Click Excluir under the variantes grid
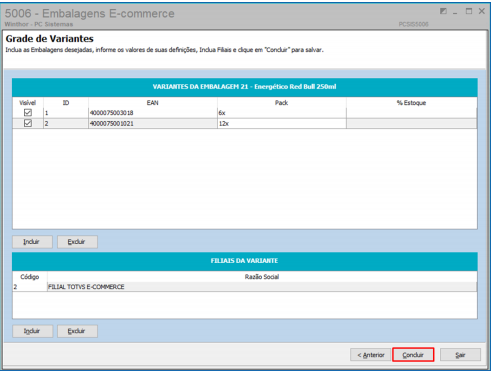Viewport: 491px width, 372px height. pyautogui.click(x=77, y=242)
